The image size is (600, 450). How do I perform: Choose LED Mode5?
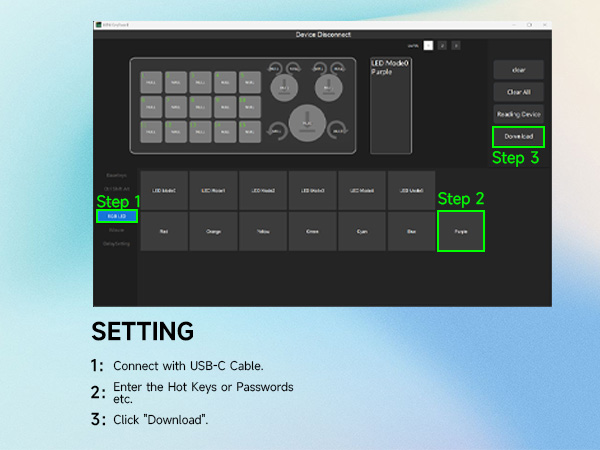[412, 191]
